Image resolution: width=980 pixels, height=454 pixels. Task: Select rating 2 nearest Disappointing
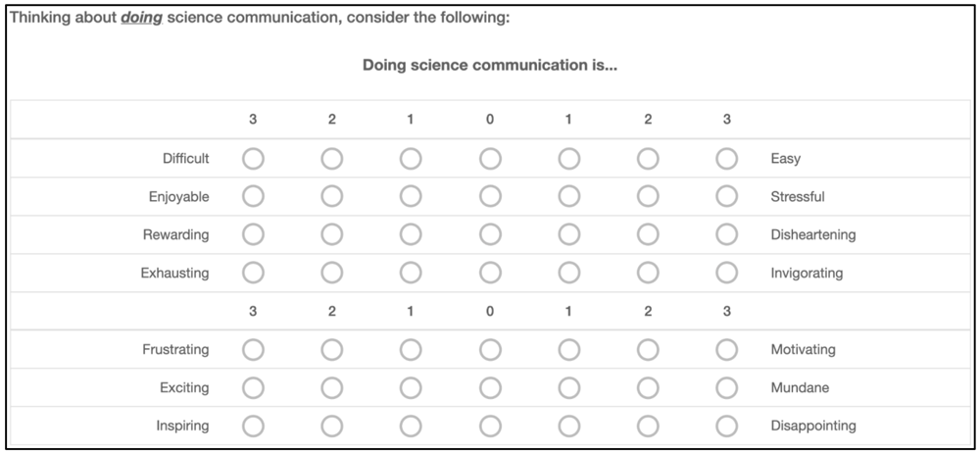coord(648,426)
